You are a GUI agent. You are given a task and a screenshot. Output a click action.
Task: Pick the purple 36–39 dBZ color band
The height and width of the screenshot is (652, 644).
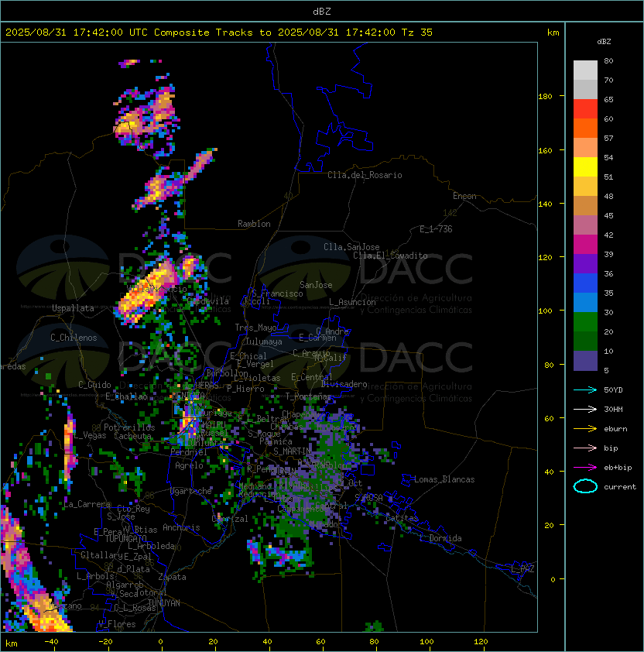(x=585, y=264)
